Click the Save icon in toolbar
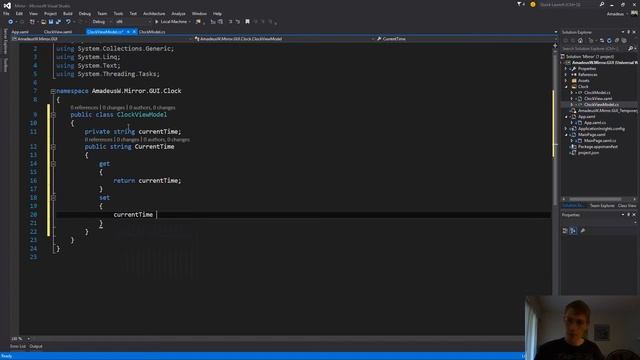This screenshot has width=640, height=360. 51,22
